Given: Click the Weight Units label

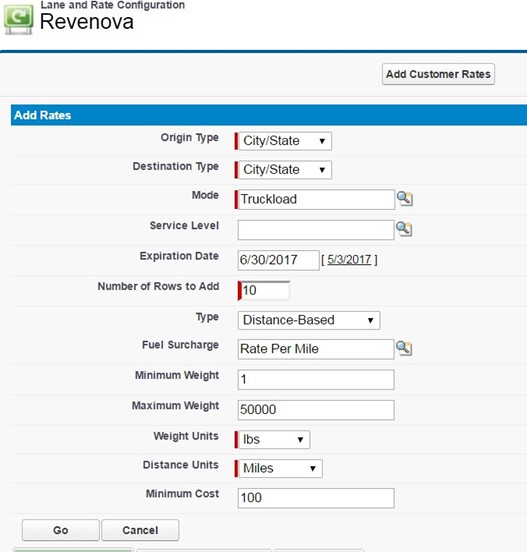Looking at the screenshot, I should (186, 436).
